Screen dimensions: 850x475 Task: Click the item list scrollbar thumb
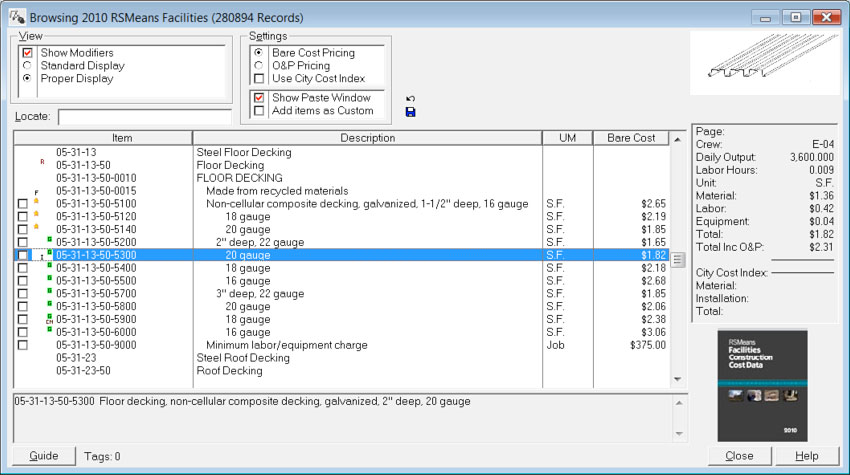coord(678,260)
